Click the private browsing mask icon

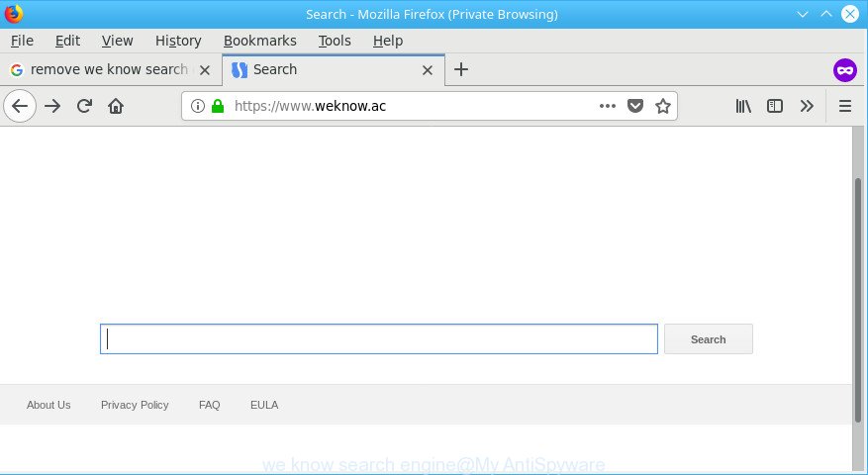(845, 70)
